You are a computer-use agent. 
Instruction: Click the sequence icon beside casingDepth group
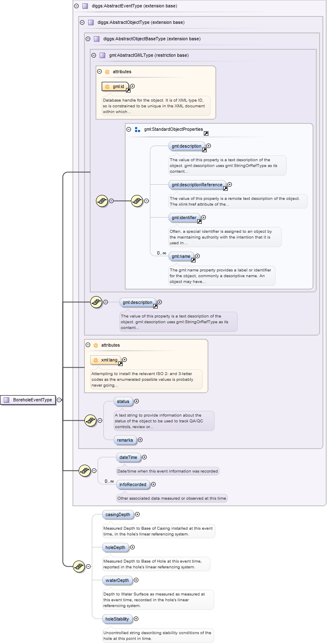pos(78,566)
